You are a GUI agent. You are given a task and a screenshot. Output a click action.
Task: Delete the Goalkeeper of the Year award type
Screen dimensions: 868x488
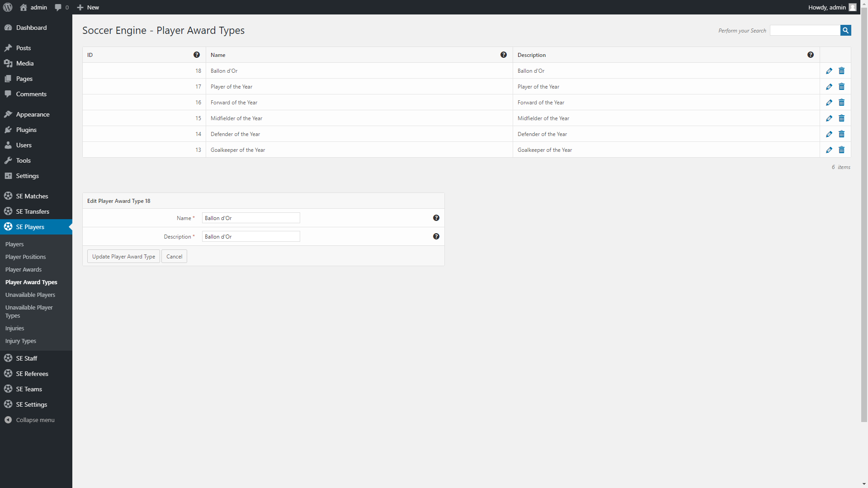tap(841, 150)
